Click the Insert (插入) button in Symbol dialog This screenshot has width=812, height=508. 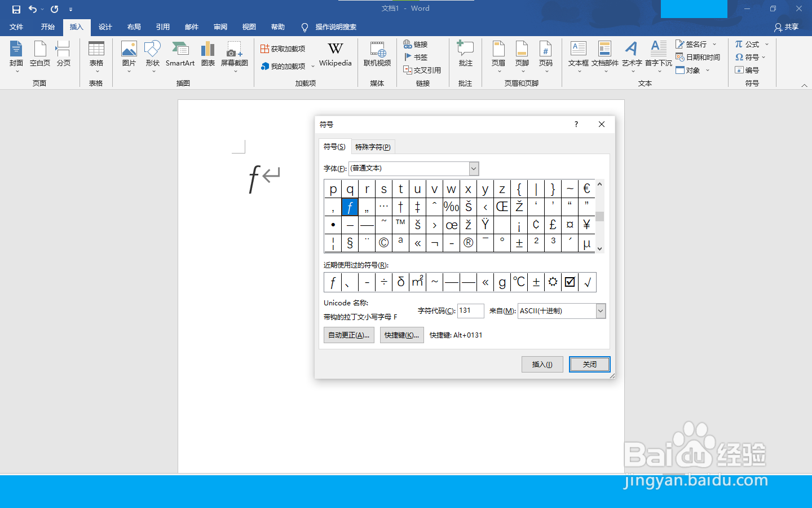[542, 365]
